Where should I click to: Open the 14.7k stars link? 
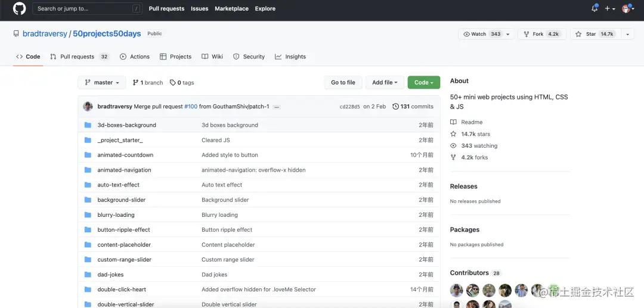(470, 134)
